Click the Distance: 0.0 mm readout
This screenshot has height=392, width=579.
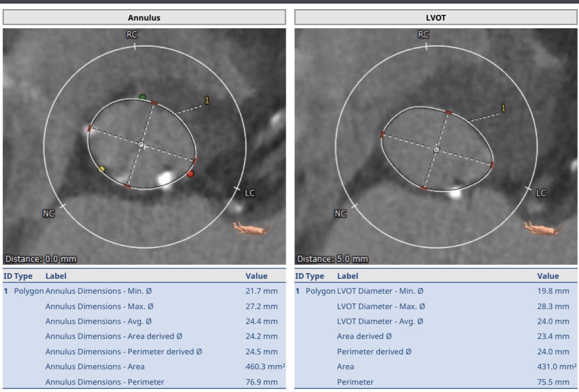coord(41,259)
